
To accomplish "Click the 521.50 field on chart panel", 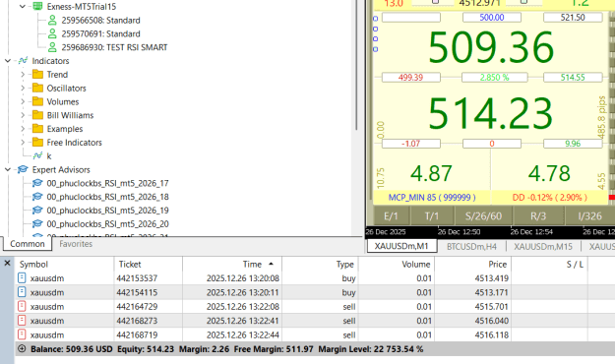I will [573, 18].
